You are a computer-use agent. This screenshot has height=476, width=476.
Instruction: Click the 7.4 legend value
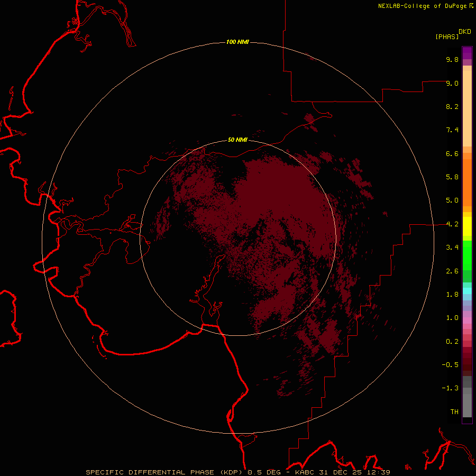(452, 130)
